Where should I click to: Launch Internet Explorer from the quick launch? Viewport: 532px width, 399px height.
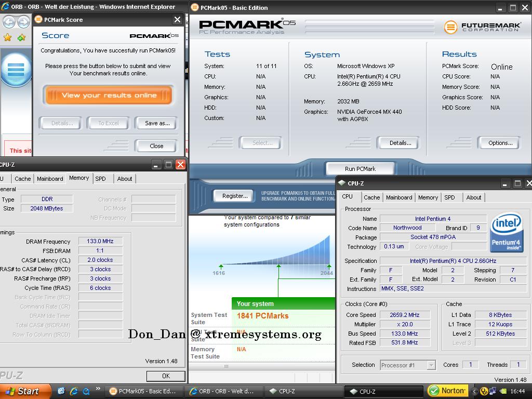click(x=74, y=391)
